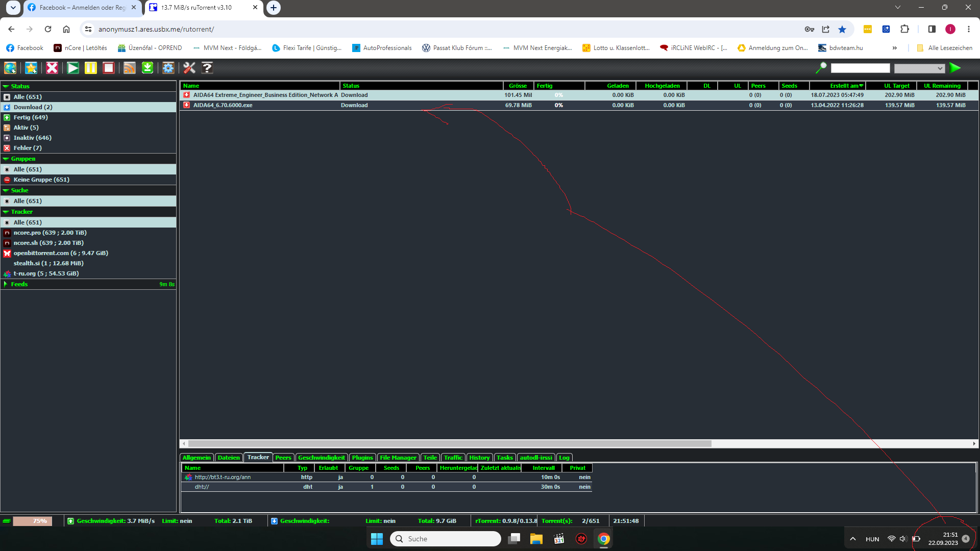Open the Chrome tab search dropdown

(x=13, y=8)
